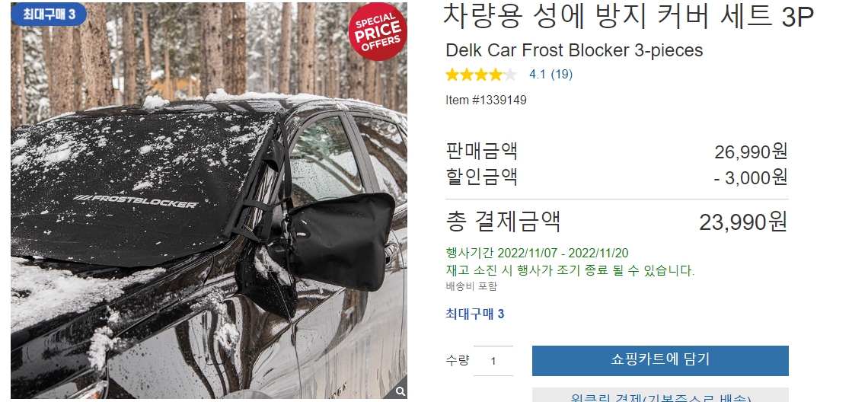Click the FROSTBLOCKER logo on windshield cover
Screen dimensions: 868x402
135,199
